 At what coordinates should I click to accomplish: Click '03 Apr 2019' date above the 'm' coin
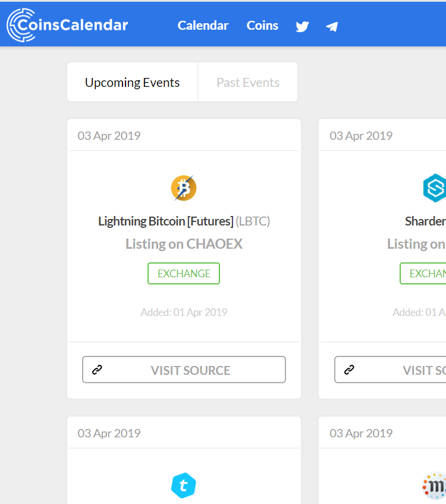click(361, 433)
